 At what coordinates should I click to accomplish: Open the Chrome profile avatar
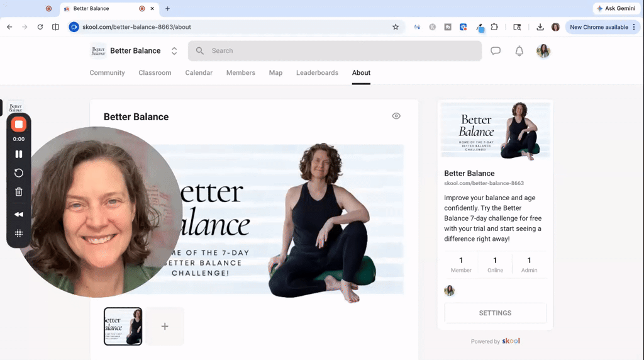tap(555, 27)
